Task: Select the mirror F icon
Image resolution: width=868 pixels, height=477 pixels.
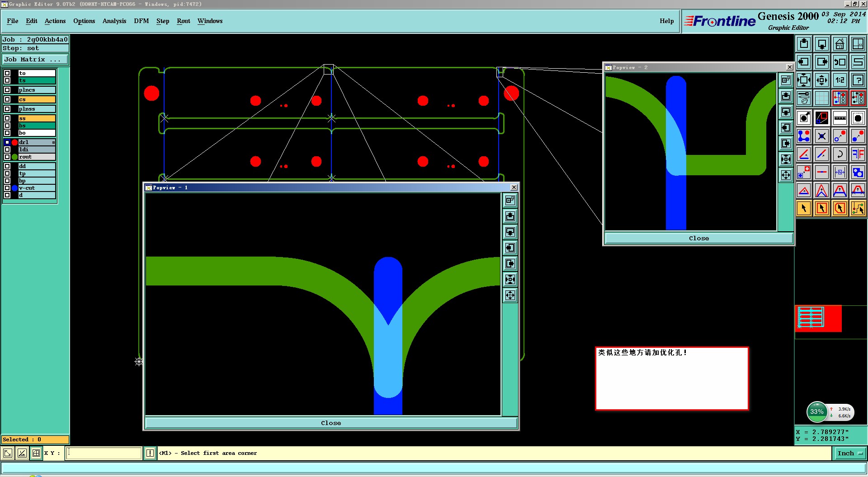Action: pos(858,154)
